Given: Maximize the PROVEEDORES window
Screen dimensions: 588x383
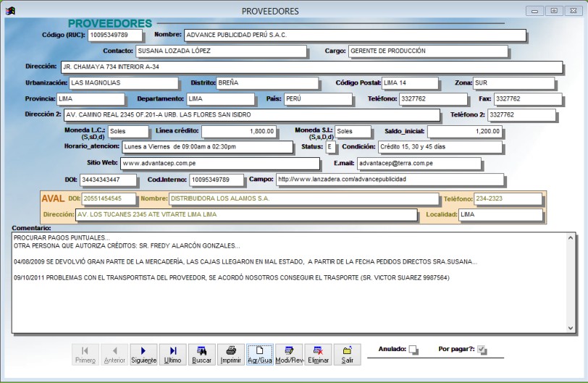Looking at the screenshot, I should pos(554,11).
